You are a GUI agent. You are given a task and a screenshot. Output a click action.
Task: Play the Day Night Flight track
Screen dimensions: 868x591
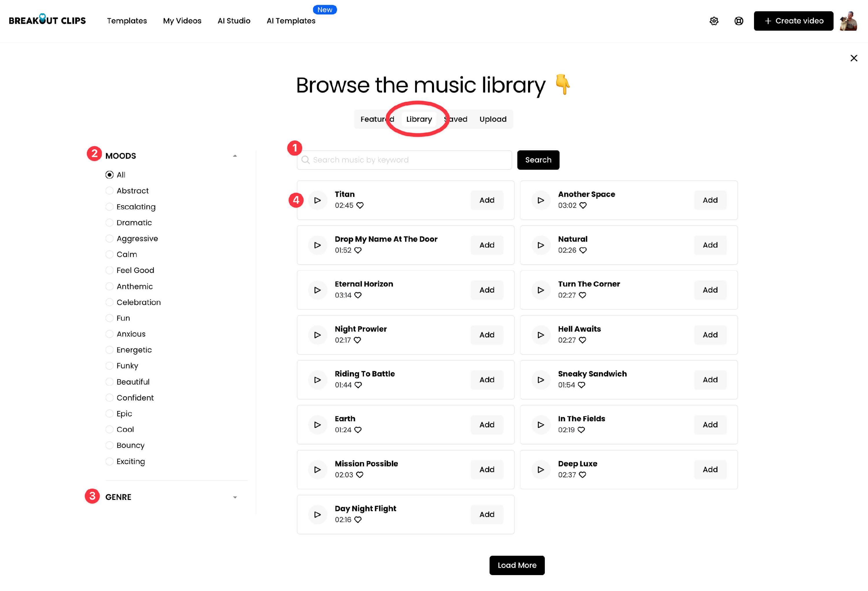coord(317,514)
